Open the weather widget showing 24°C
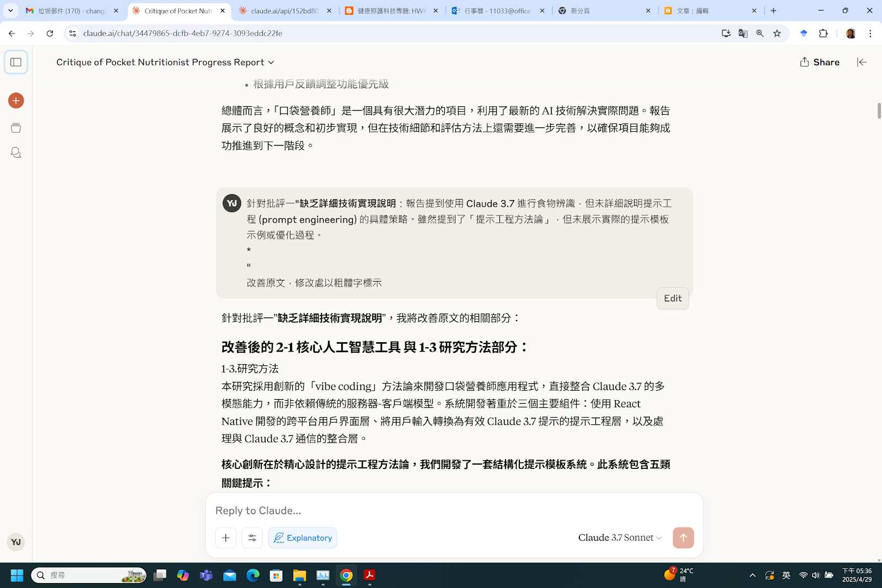 679,575
